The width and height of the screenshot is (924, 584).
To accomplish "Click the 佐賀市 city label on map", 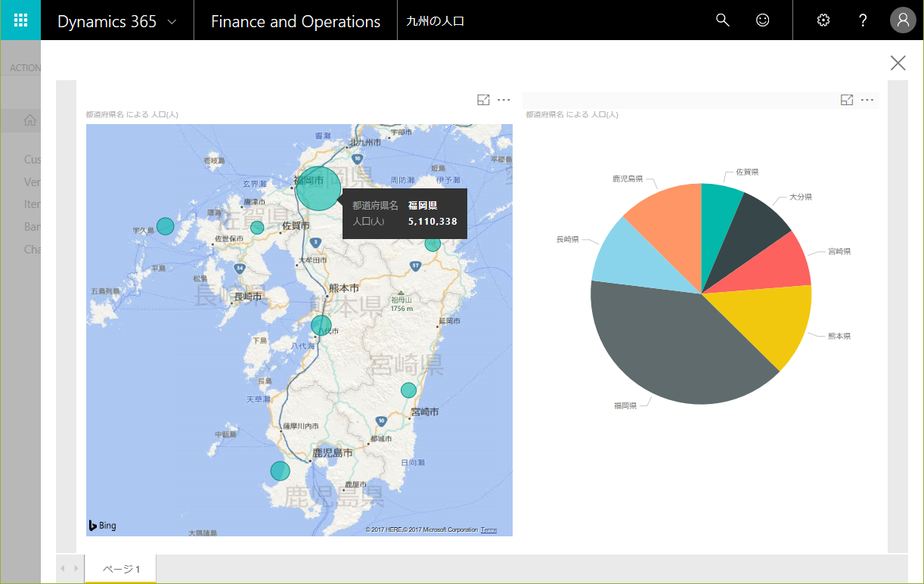I will pos(295,225).
